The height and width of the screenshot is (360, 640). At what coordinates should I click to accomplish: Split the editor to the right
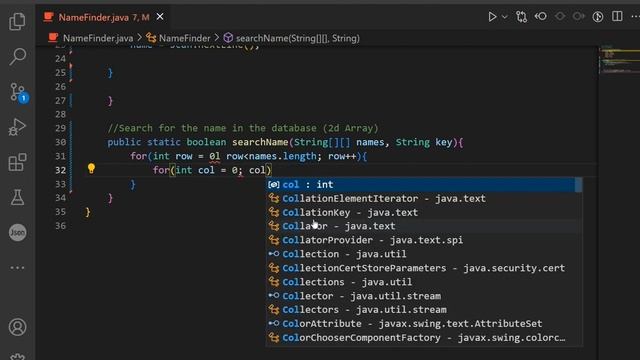(617, 16)
